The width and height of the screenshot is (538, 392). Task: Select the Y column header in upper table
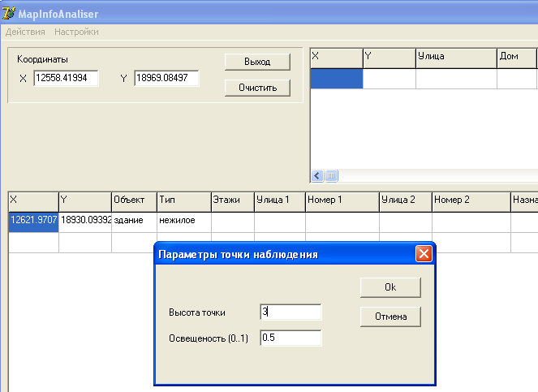point(389,58)
